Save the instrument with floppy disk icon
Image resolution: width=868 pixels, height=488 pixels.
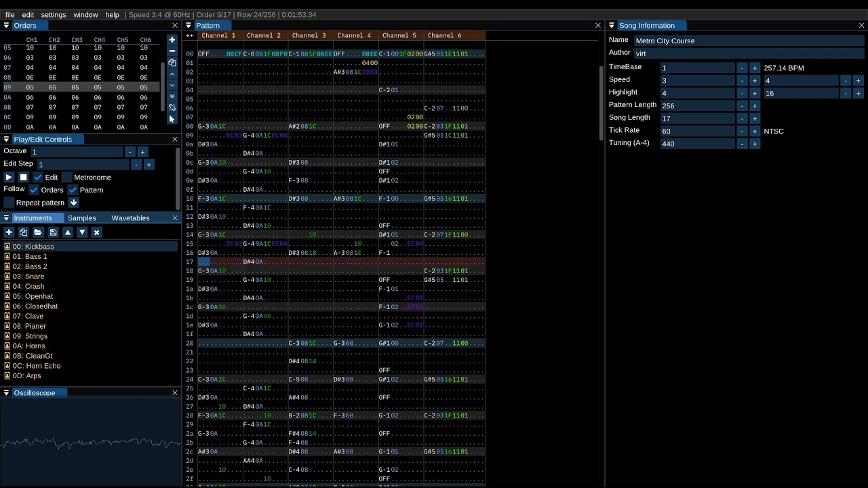point(53,232)
